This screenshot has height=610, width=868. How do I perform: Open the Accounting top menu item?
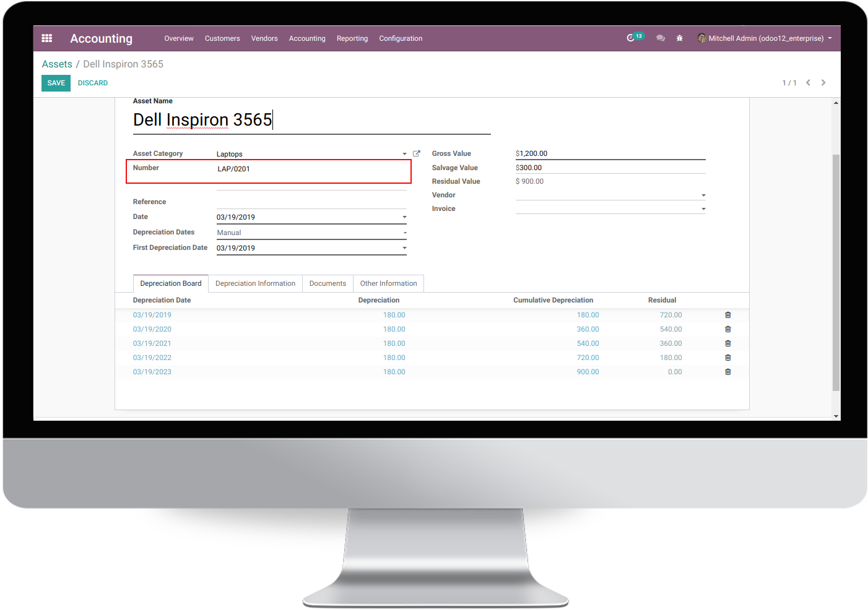coord(307,38)
